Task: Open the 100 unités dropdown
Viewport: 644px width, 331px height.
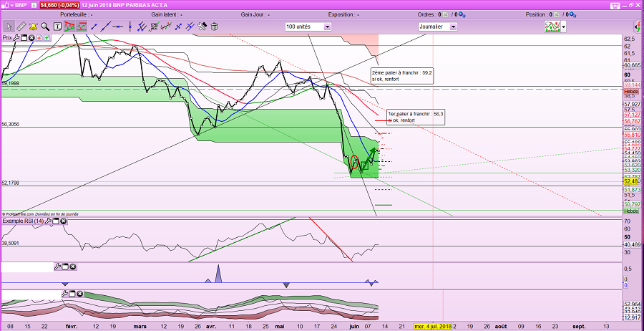Action: tap(308, 27)
